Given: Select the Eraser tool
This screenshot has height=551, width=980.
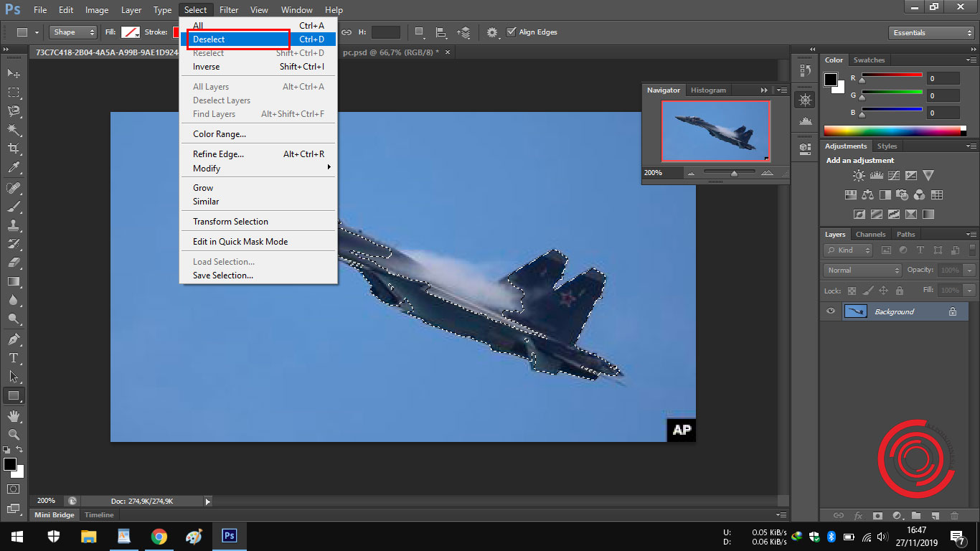Looking at the screenshot, I should click(x=14, y=263).
